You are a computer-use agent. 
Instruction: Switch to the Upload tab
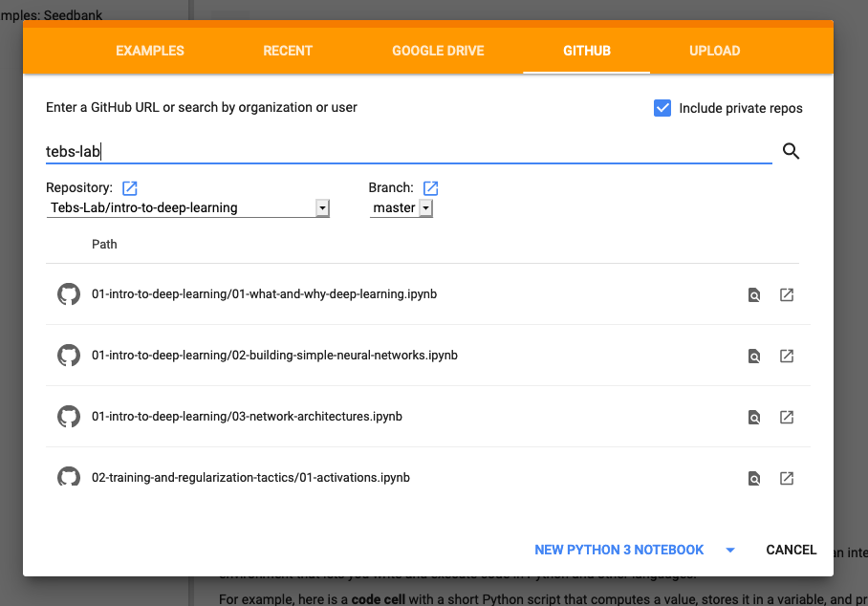pos(715,51)
